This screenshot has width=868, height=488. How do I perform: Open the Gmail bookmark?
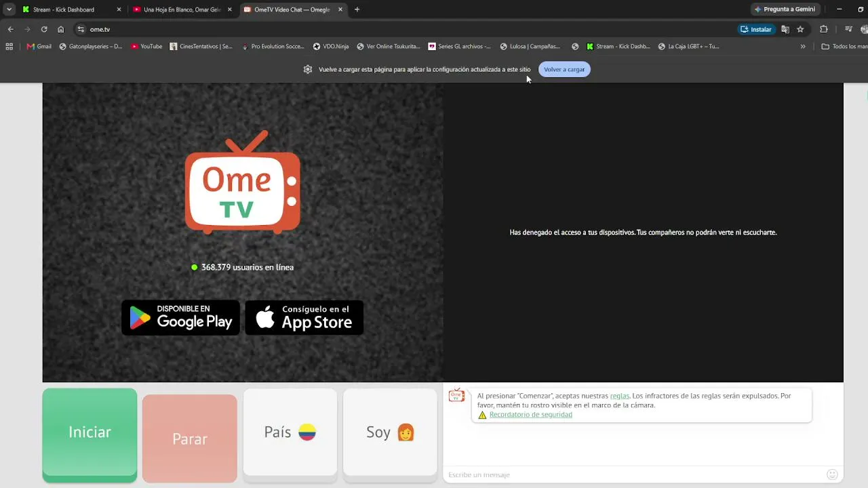pyautogui.click(x=39, y=47)
